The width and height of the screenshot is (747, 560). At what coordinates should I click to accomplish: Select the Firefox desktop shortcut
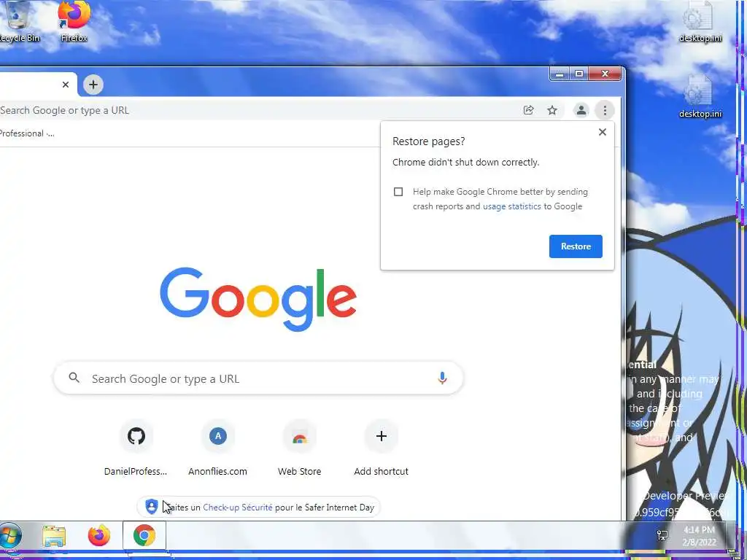click(x=74, y=22)
